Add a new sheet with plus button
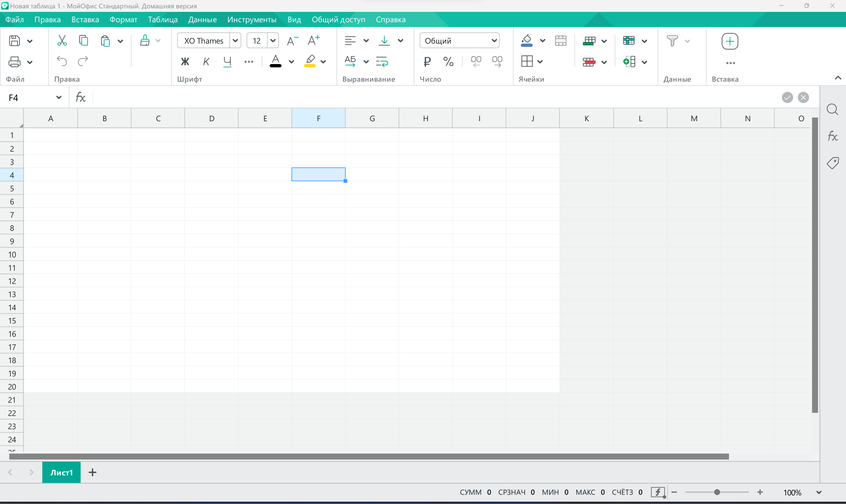 pyautogui.click(x=93, y=472)
